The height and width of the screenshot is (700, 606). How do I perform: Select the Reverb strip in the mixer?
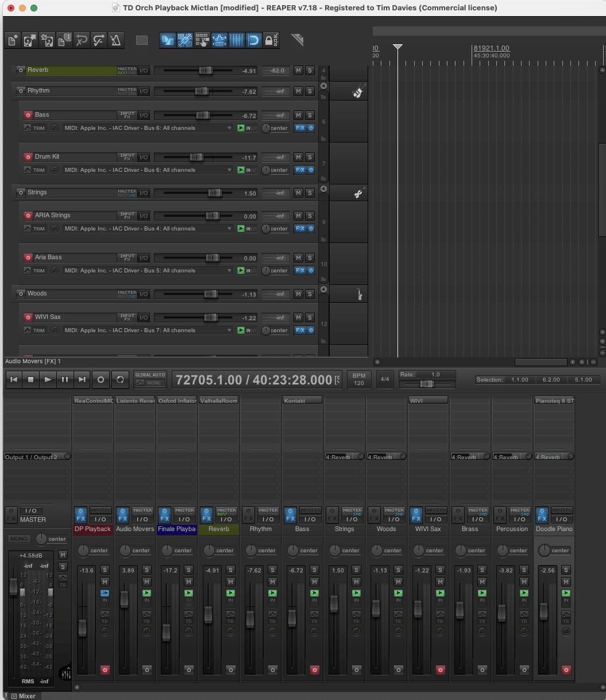point(218,529)
